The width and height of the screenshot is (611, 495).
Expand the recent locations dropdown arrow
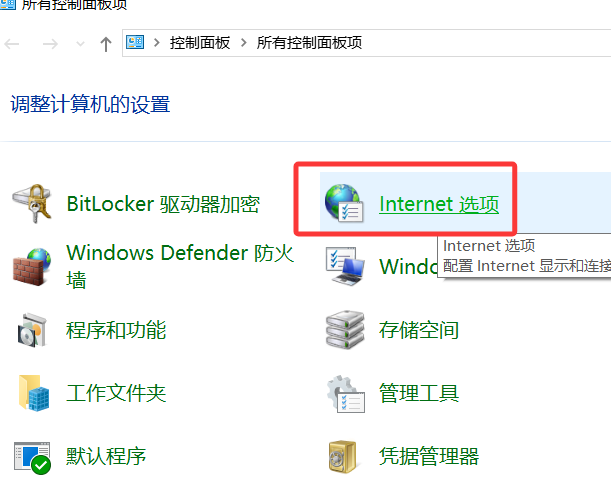click(80, 44)
